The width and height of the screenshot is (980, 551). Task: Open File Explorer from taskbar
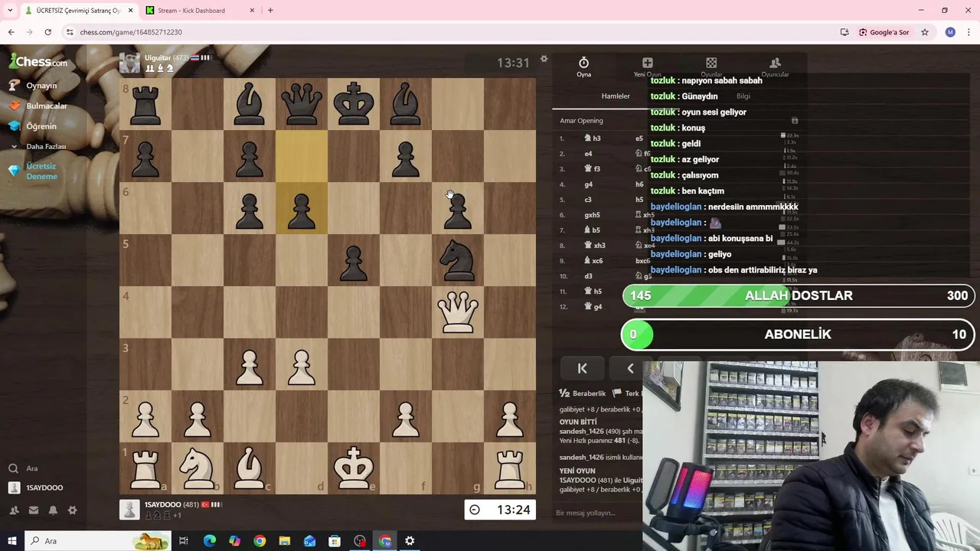pos(285,541)
